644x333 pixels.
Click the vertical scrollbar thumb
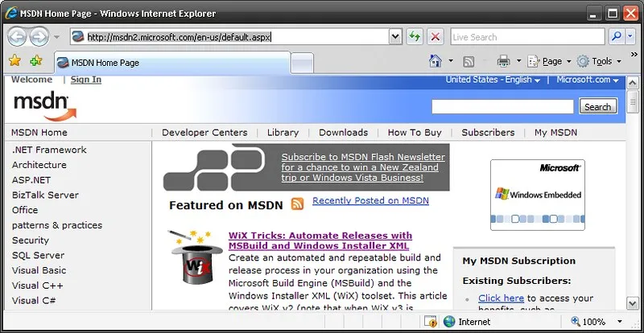tap(633, 102)
